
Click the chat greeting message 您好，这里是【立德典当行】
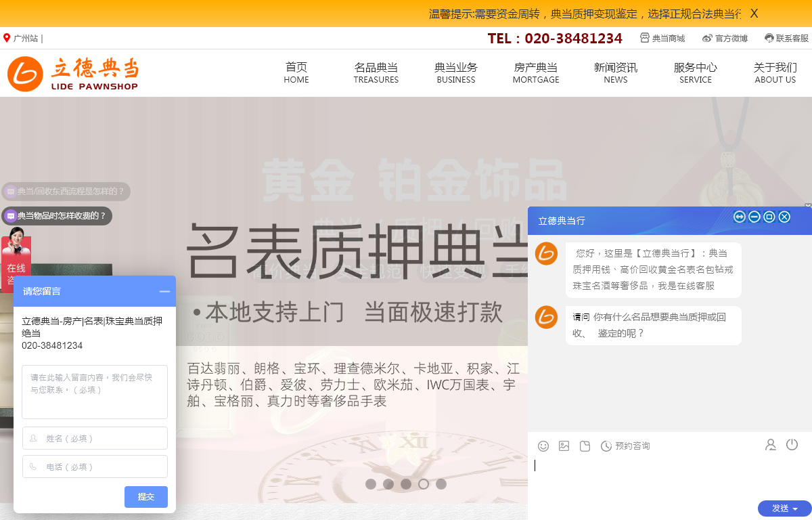[x=654, y=269]
